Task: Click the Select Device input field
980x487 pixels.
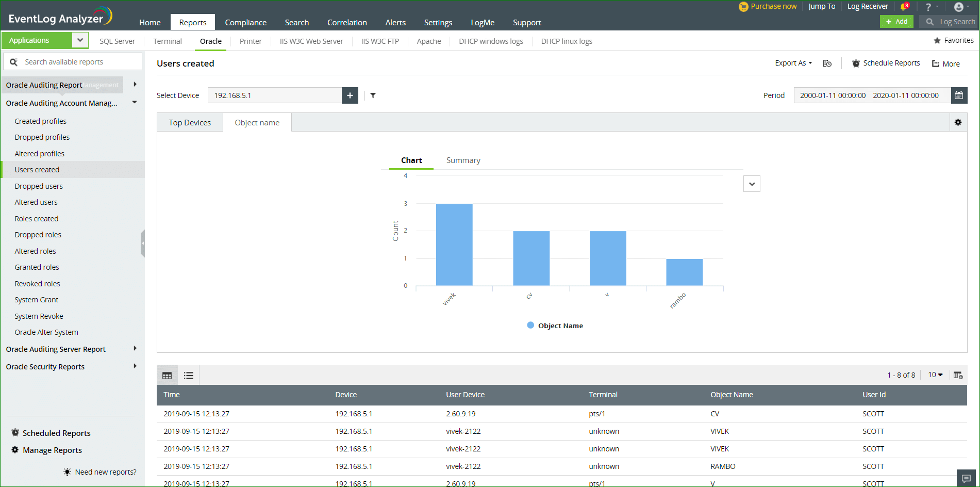Action: 275,95
